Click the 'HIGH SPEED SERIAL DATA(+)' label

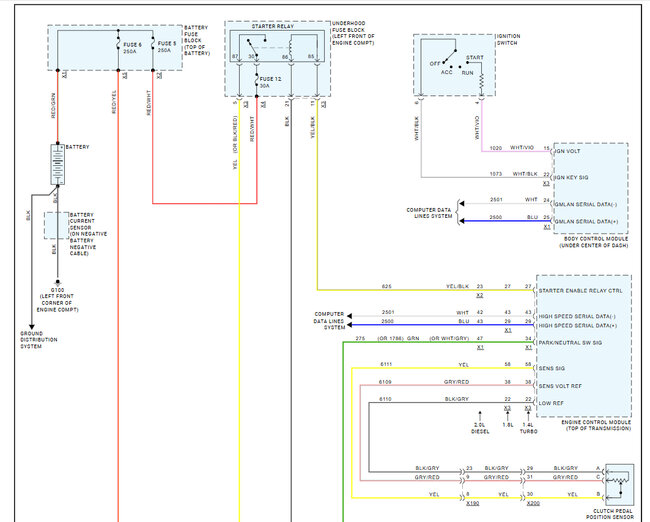(x=577, y=326)
